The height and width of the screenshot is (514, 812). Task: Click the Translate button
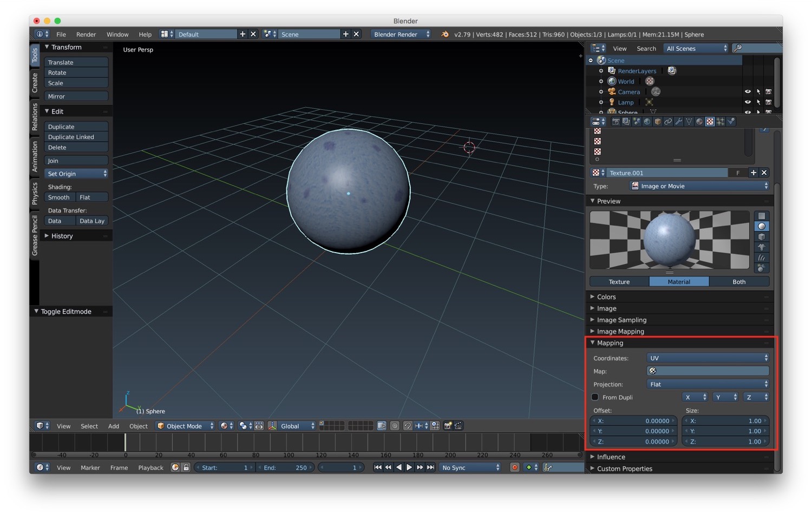tap(76, 62)
